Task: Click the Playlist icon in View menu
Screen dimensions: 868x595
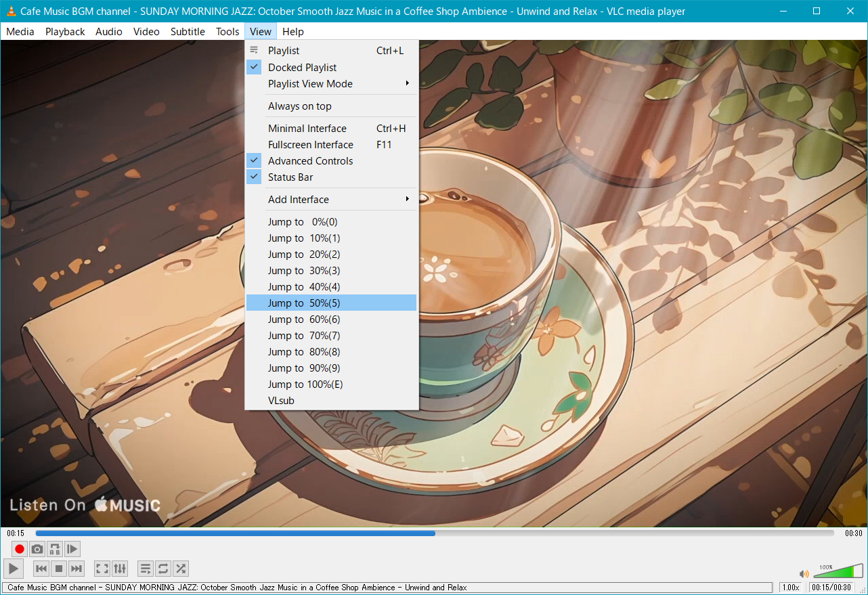Action: click(254, 50)
